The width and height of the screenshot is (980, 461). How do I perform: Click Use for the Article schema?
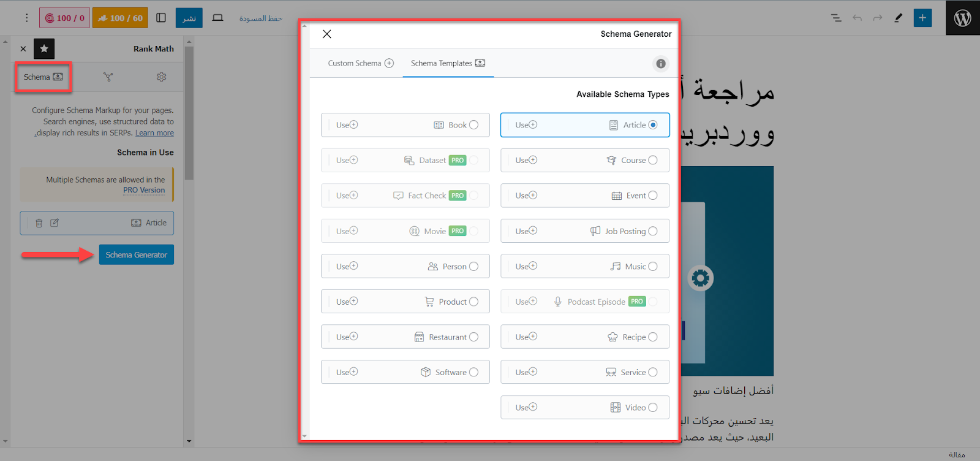click(x=526, y=125)
